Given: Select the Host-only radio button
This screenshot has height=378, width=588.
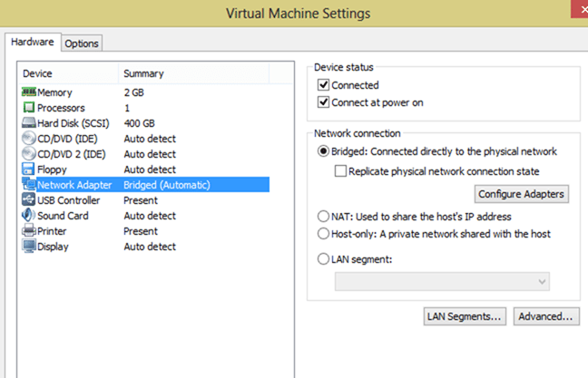Looking at the screenshot, I should click(323, 234).
